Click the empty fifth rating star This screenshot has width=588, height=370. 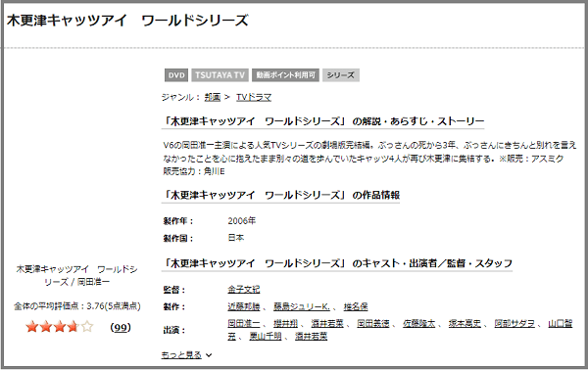[87, 327]
